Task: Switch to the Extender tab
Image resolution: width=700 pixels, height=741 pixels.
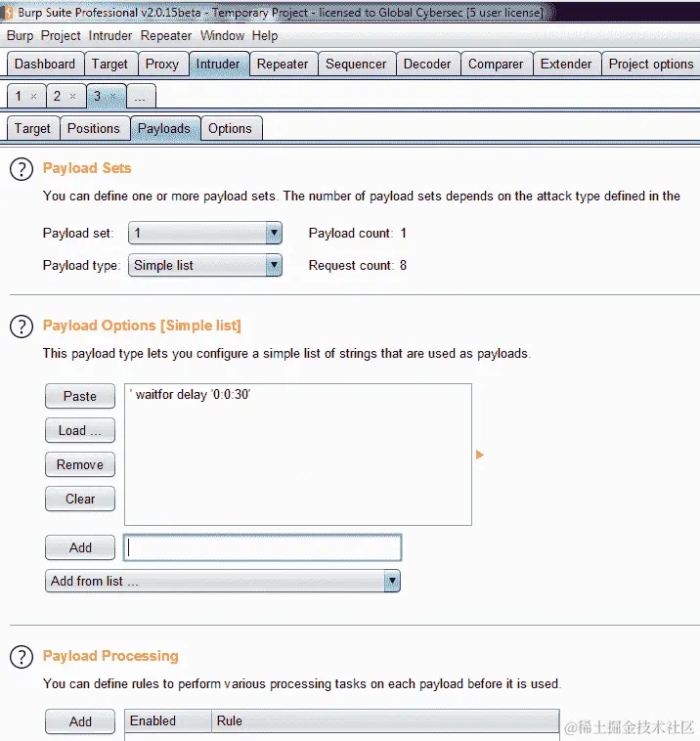Action: 566,64
